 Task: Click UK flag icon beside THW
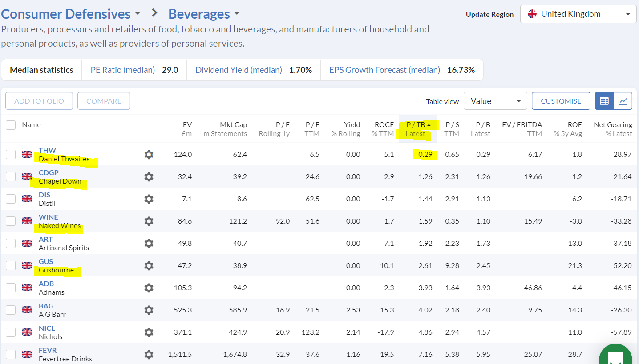point(27,154)
